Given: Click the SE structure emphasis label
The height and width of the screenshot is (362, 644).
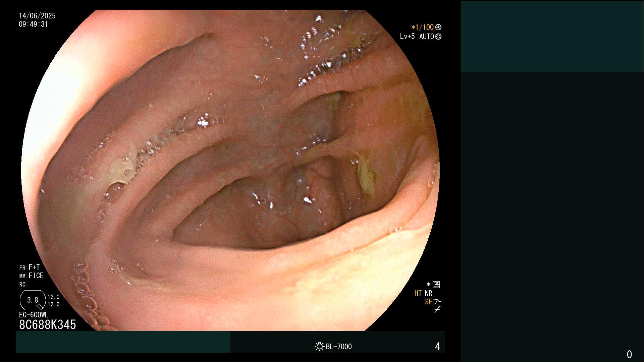Looking at the screenshot, I should tap(428, 302).
